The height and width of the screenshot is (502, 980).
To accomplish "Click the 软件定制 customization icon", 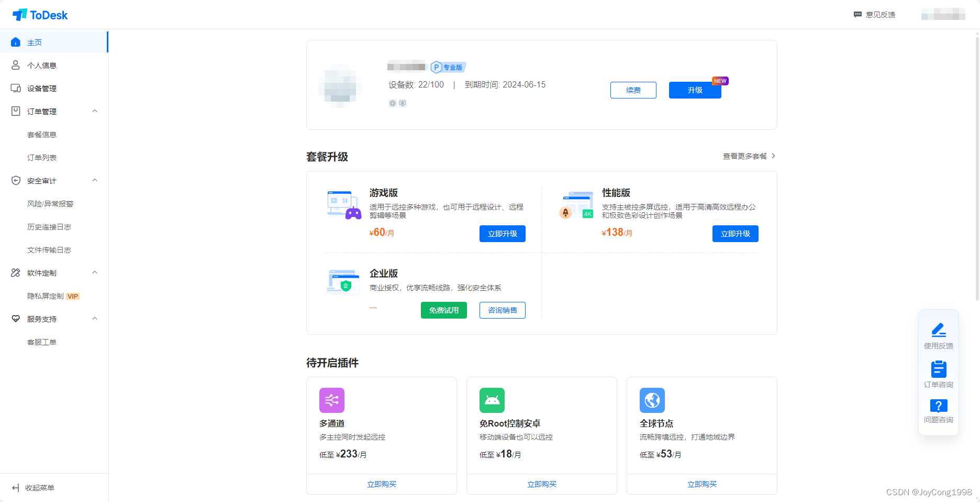I will coord(16,273).
